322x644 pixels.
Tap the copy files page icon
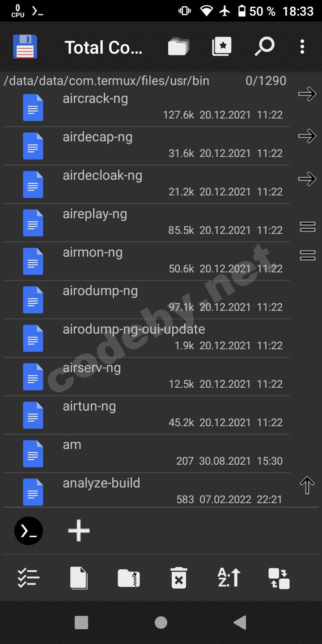[79, 578]
